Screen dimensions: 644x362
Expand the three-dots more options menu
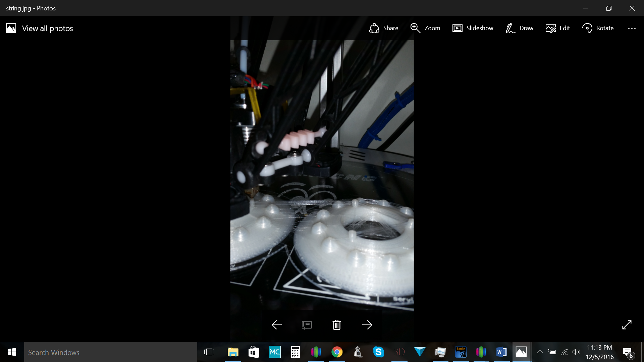click(632, 28)
